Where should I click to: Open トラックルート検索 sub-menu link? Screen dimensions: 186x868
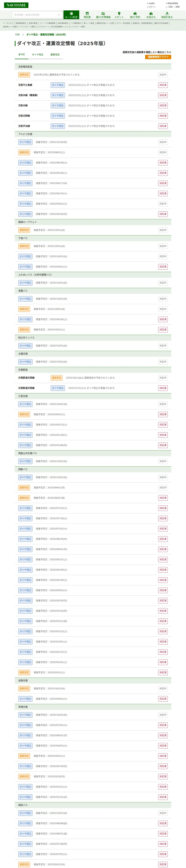tap(27, 27)
